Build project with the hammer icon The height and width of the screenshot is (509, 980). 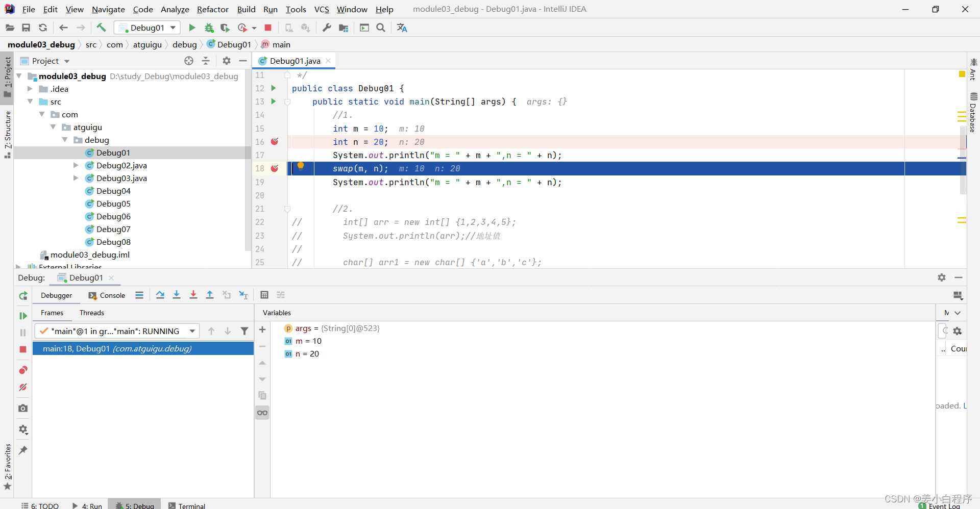click(101, 28)
